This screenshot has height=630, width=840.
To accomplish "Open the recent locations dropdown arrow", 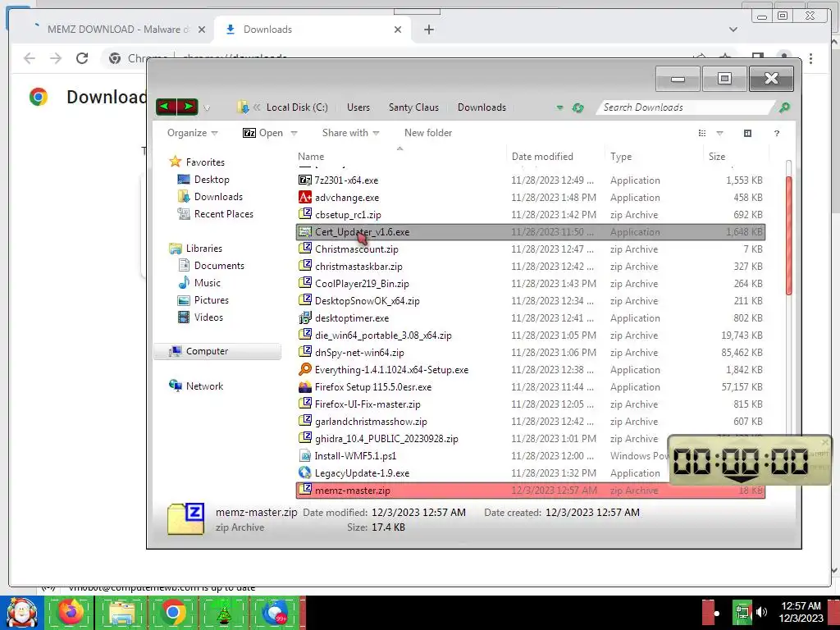I will pos(207,108).
